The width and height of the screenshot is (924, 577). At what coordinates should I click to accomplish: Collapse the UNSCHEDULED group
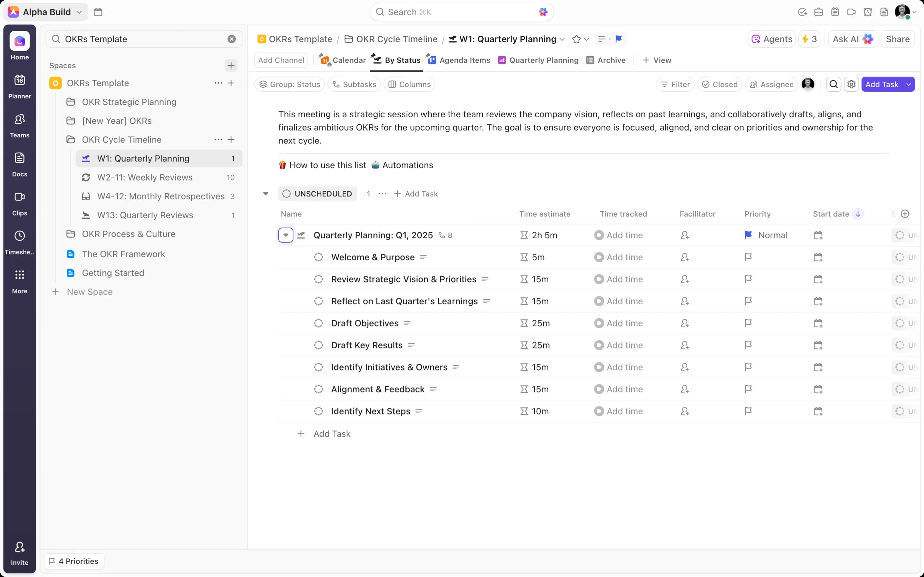[x=266, y=193]
